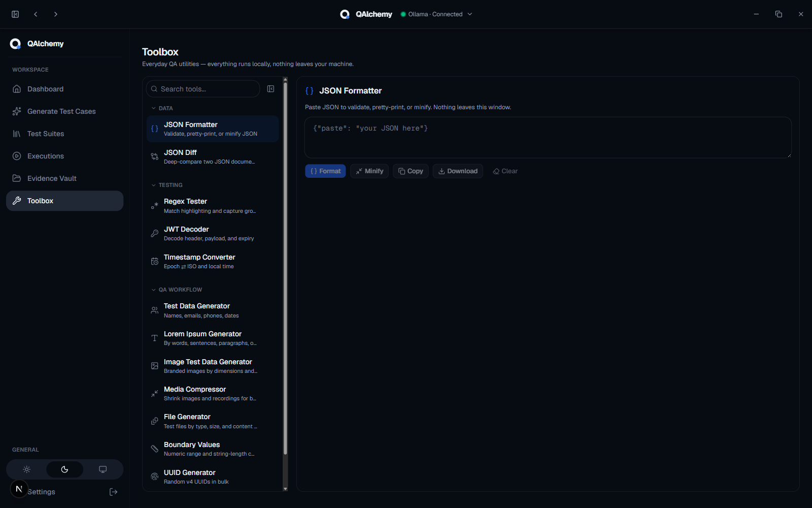
Task: Click the JSON Diff compare icon
Action: pos(155,156)
